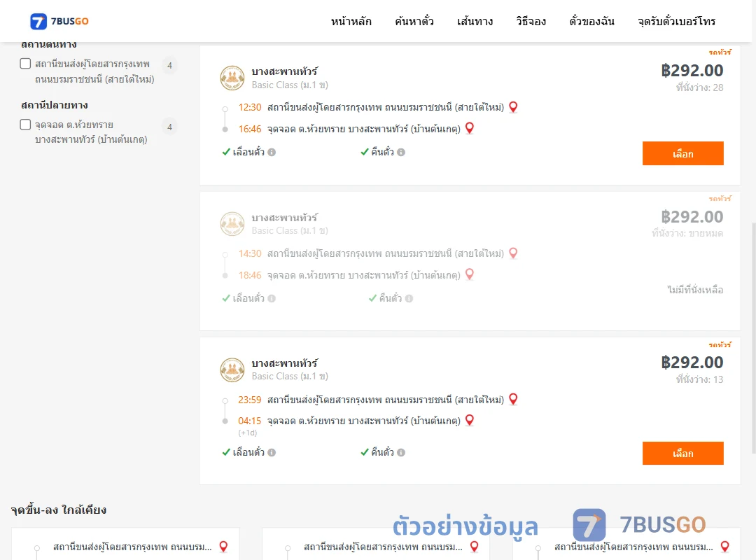Open map pin for 23:59 departure station
This screenshot has width=756, height=560.
[514, 400]
